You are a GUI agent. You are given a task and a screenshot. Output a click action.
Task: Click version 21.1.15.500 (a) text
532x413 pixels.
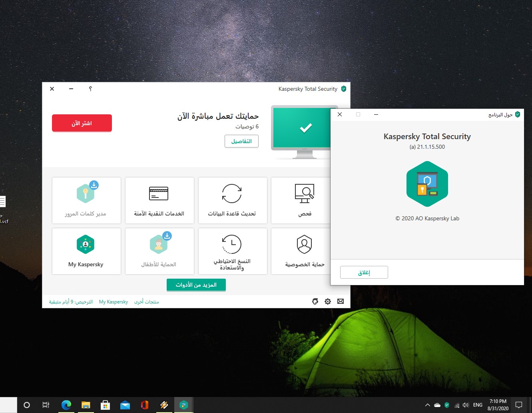pyautogui.click(x=427, y=147)
